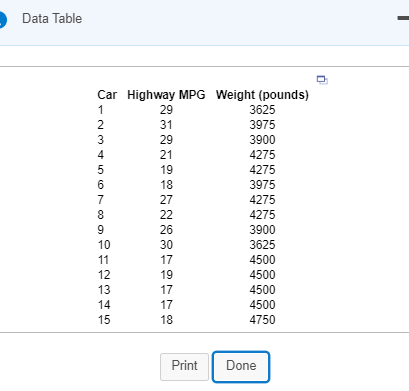Click the MPG value 31 for car 2
Screen dimensions: 409x391
coord(166,125)
